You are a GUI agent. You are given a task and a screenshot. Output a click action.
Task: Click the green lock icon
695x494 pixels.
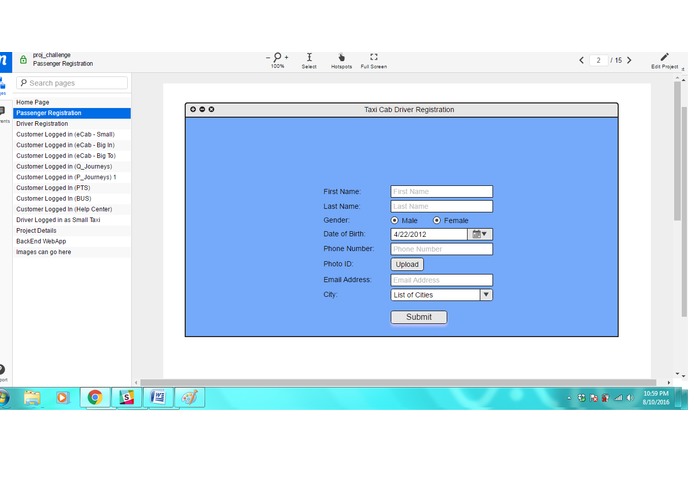coord(23,59)
